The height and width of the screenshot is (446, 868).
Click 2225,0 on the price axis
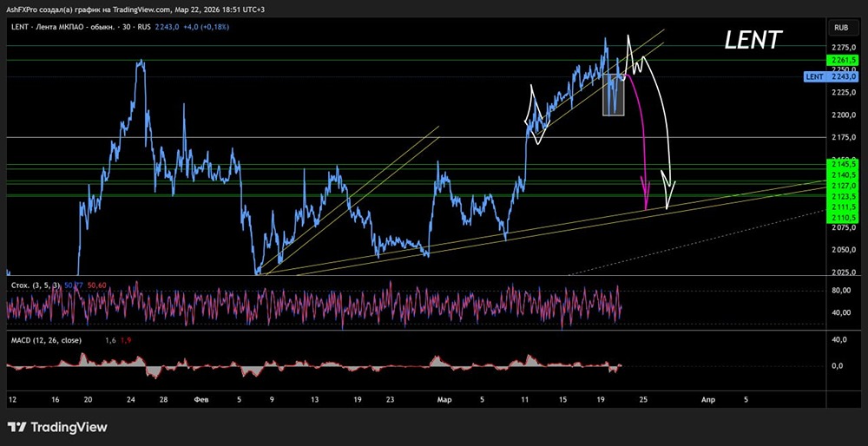pyautogui.click(x=844, y=93)
